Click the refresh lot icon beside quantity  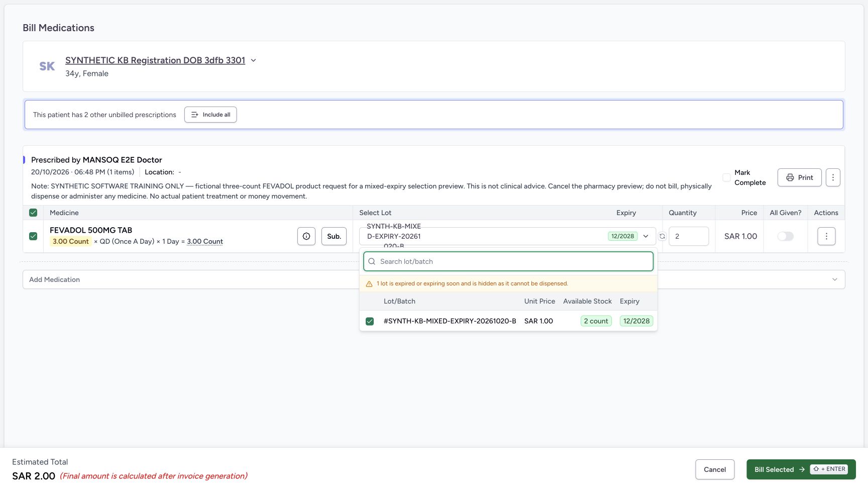click(663, 236)
